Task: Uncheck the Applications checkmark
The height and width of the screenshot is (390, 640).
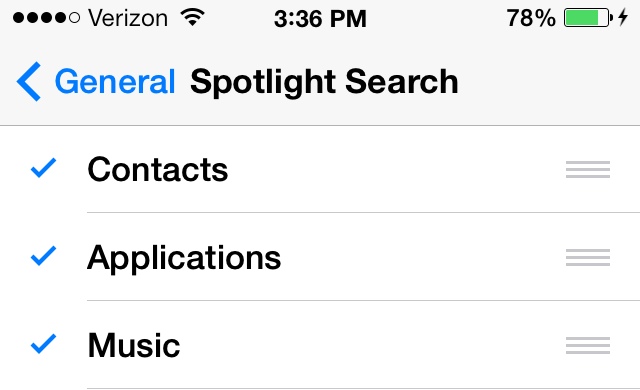Action: 43,256
